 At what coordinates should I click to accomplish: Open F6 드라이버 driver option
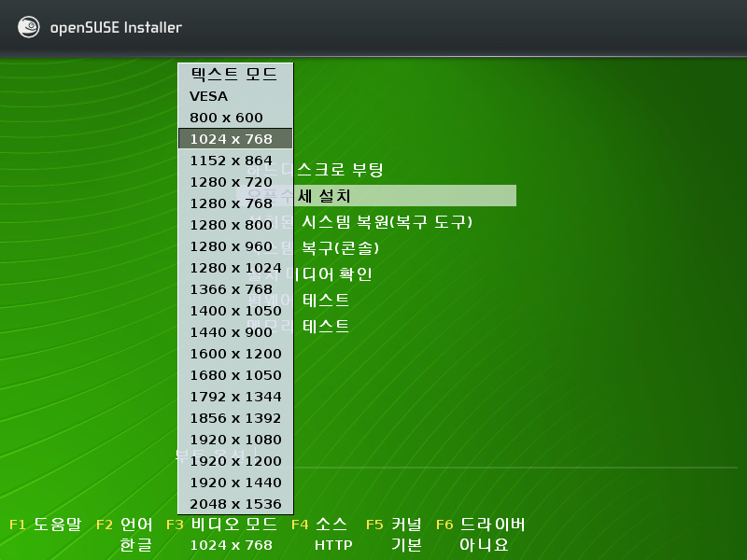481,525
